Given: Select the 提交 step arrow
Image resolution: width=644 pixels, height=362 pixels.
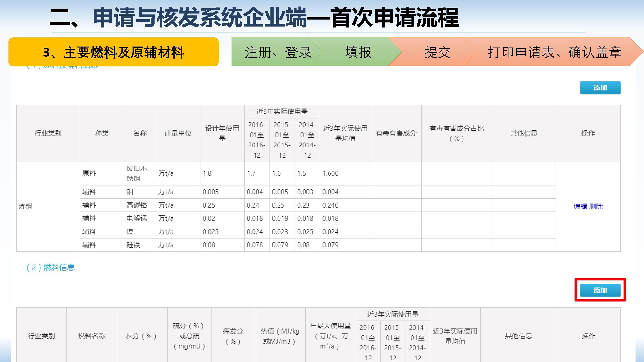Looking at the screenshot, I should 437,52.
